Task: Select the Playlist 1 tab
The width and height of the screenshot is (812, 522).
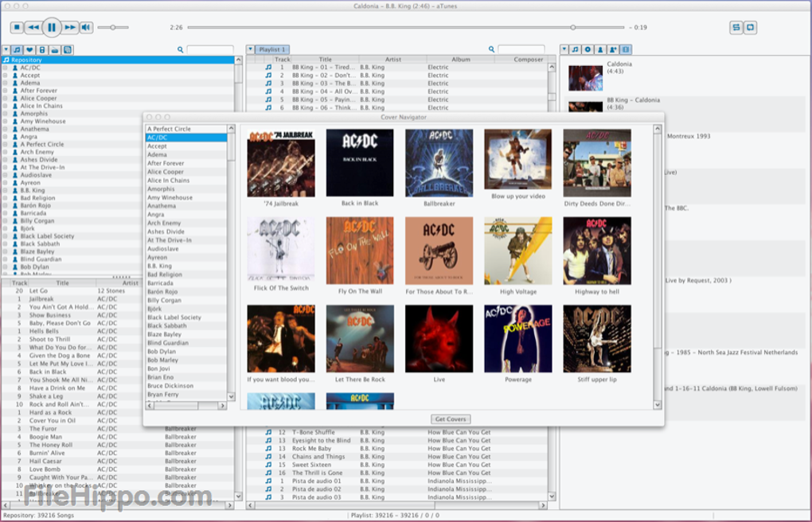Action: coord(272,49)
